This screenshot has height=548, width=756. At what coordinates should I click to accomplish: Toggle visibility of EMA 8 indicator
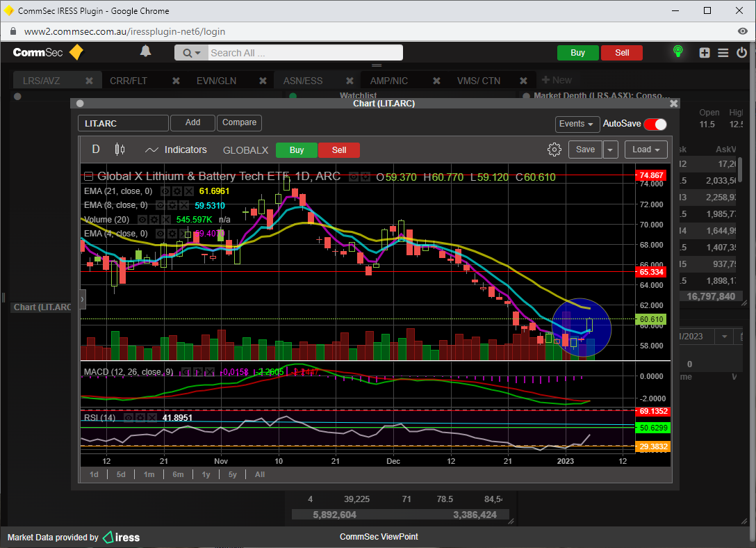pyautogui.click(x=161, y=206)
